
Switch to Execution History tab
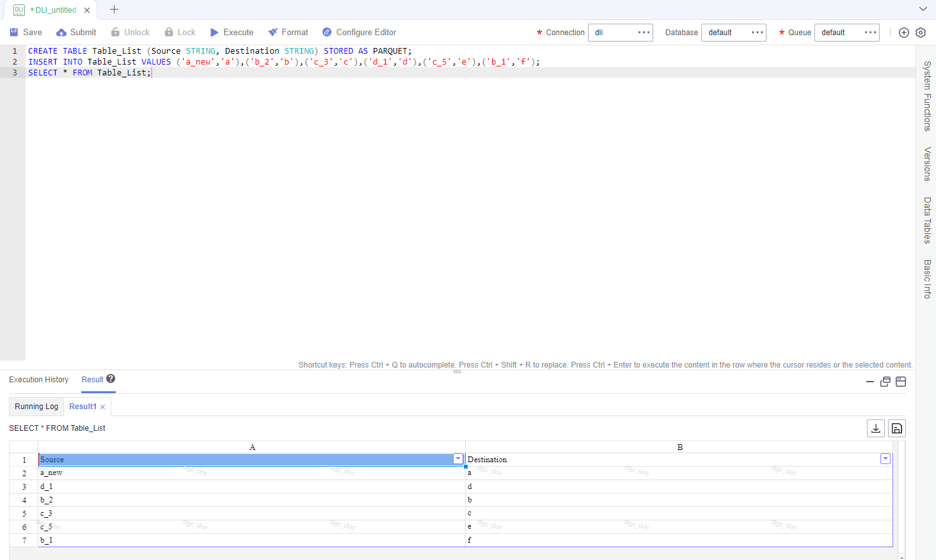click(39, 380)
